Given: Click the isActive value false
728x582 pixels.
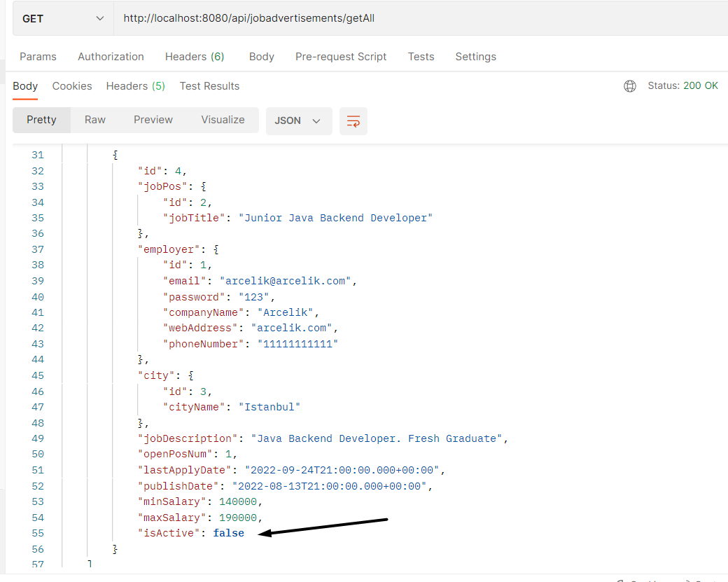Looking at the screenshot, I should click(228, 533).
